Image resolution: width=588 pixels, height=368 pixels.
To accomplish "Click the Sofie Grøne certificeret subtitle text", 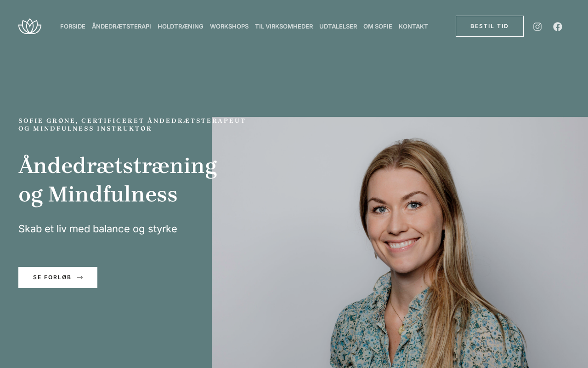I will [132, 125].
